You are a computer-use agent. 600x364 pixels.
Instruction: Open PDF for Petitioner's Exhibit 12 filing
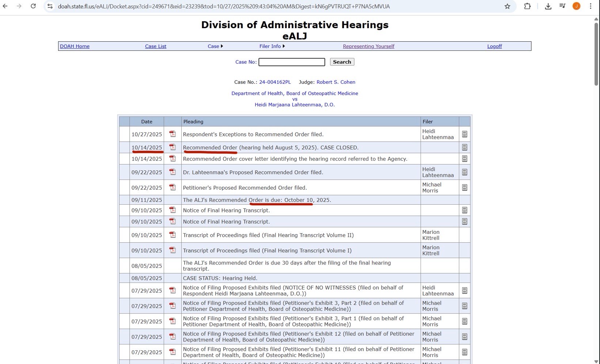pos(172,337)
